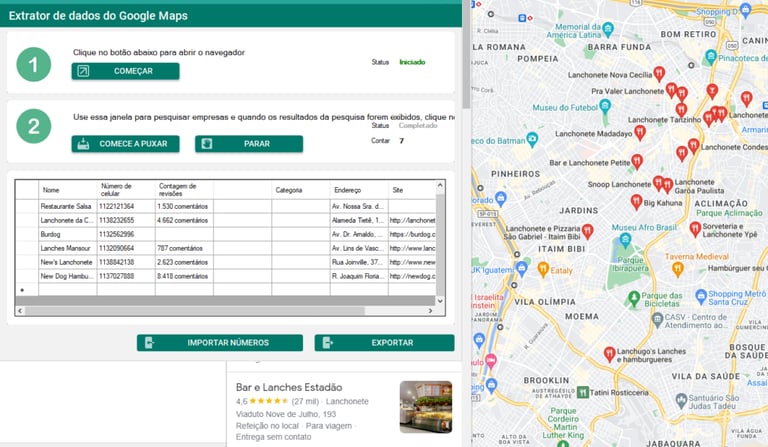768x447 pixels.
Task: Click the Beco do Batman marker
Action: (532, 139)
